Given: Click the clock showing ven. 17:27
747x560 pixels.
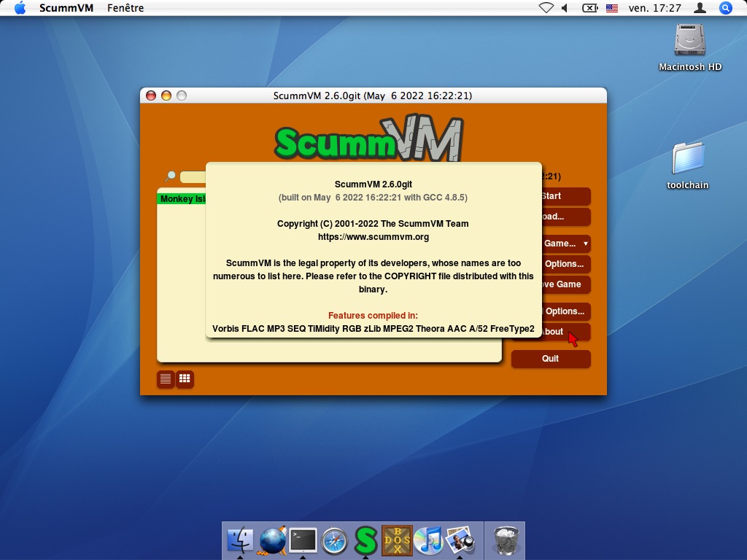Looking at the screenshot, I should tap(654, 7).
